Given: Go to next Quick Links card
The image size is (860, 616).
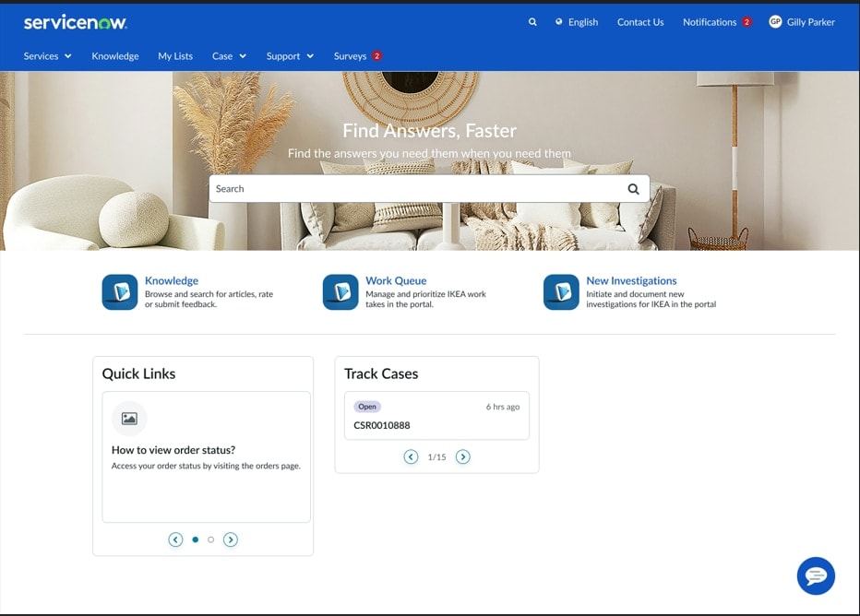Looking at the screenshot, I should pyautogui.click(x=231, y=539).
